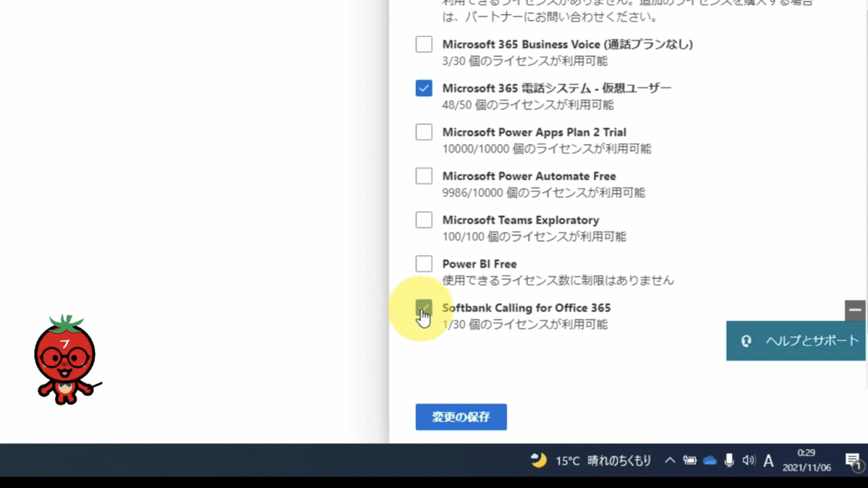868x488 pixels.
Task: Click the 変更の保存 button
Action: click(461, 417)
